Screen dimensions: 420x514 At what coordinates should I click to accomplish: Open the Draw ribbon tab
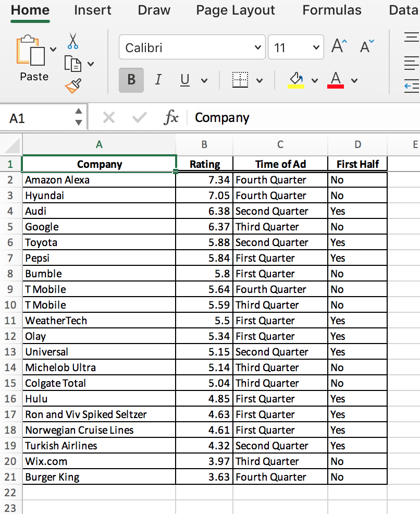coord(154,10)
